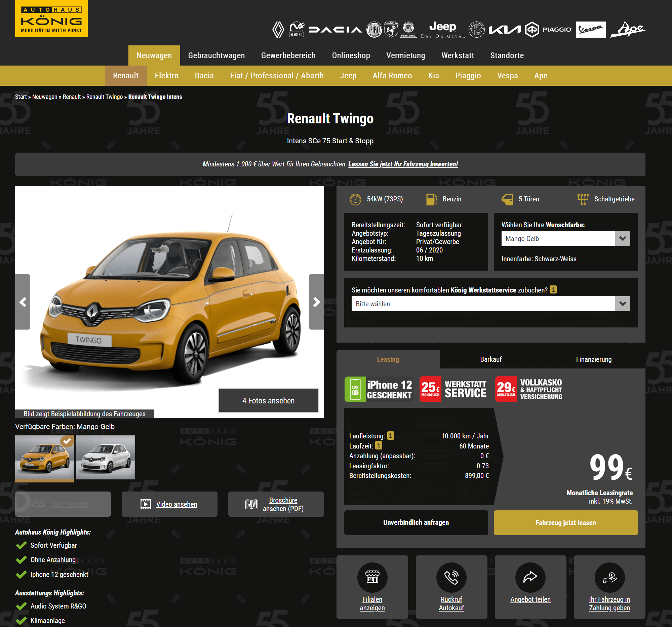Click the Piaggio brand logo
This screenshot has width=672, height=627.
click(x=548, y=30)
